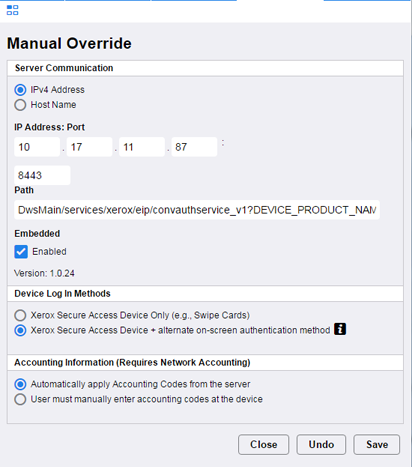Save the Manual Override settings
Viewport: 412px width, 467px height.
point(377,444)
